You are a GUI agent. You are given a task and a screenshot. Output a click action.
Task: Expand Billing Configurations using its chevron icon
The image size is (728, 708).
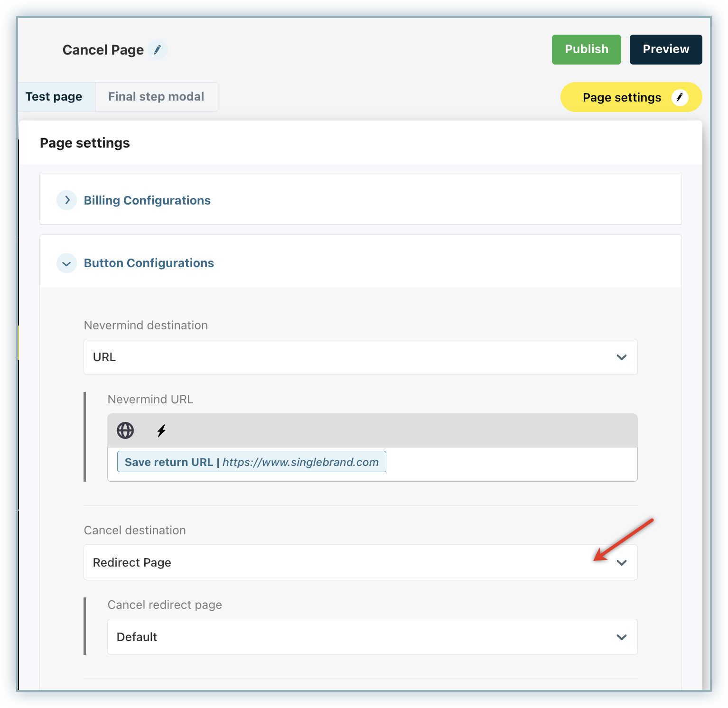click(67, 200)
